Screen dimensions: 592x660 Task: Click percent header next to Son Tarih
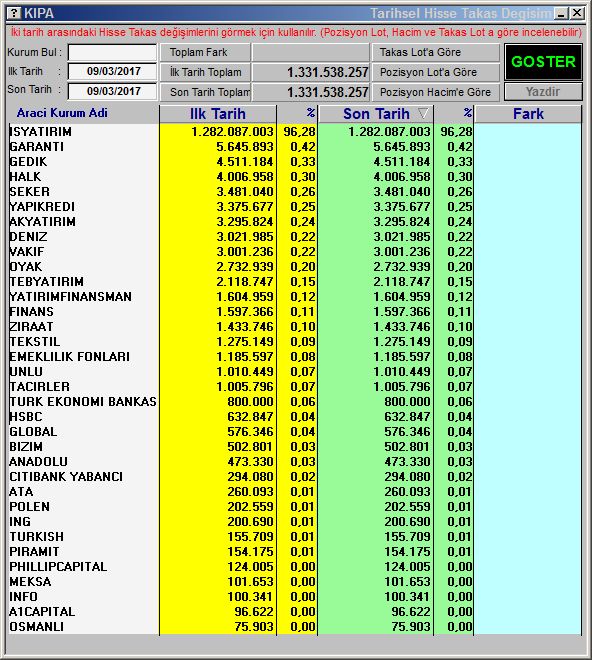point(454,114)
